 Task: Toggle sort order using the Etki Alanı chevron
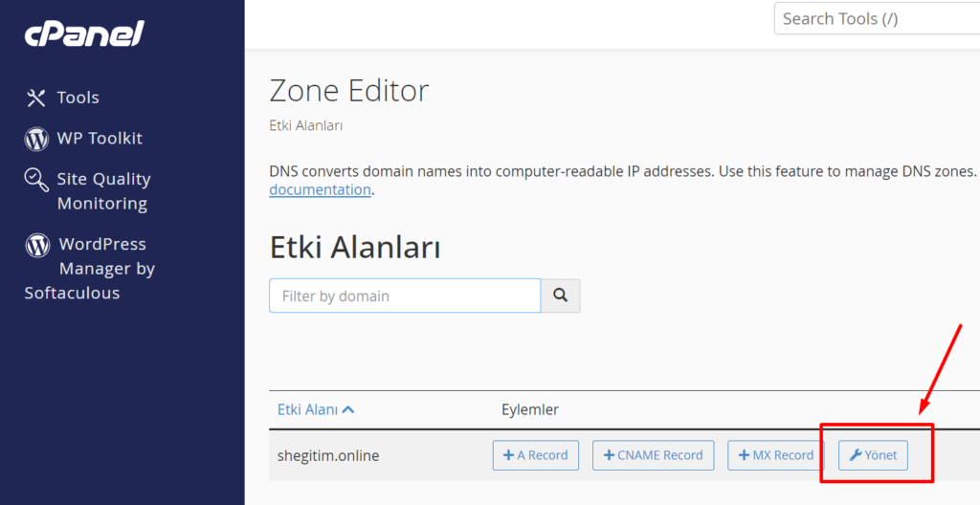coord(348,410)
